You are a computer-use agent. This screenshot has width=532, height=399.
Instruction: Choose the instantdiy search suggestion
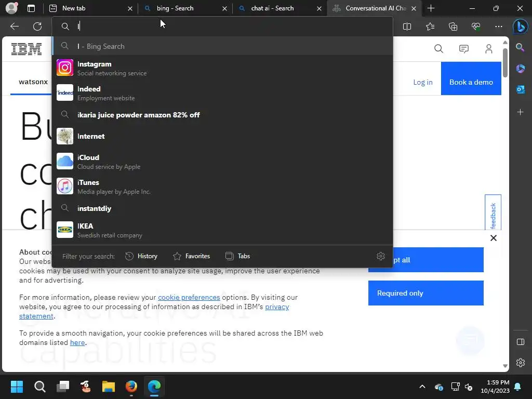click(x=222, y=208)
